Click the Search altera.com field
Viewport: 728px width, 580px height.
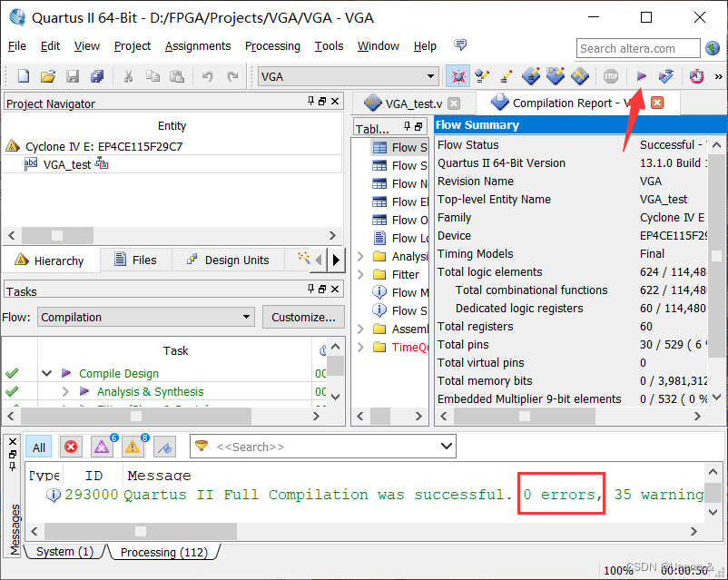click(x=638, y=48)
